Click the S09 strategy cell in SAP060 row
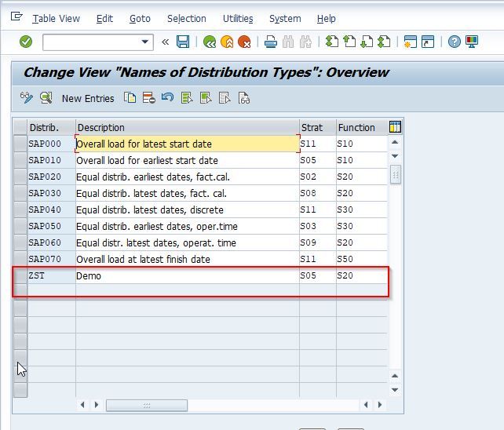Viewport: 504px width, 430px height. click(318, 242)
